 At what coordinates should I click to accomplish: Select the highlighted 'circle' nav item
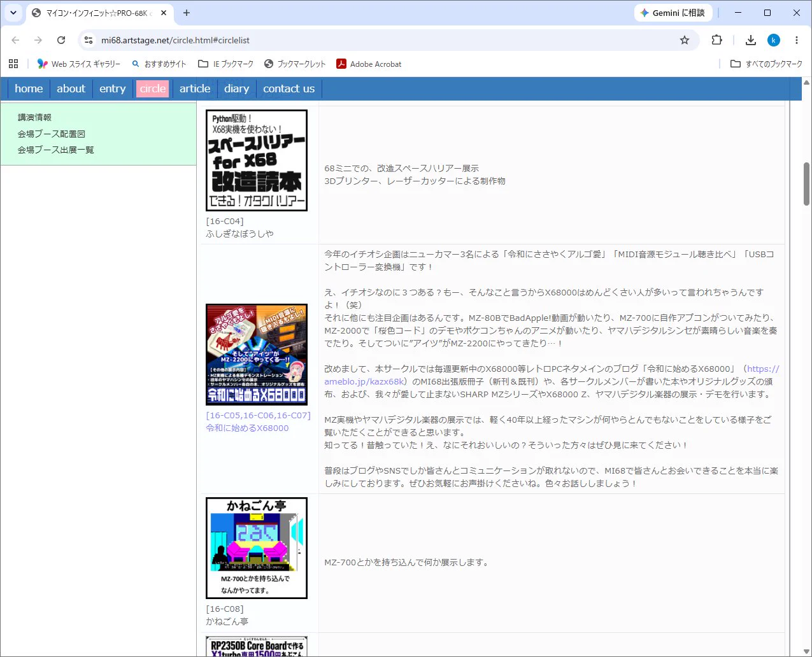(x=153, y=88)
